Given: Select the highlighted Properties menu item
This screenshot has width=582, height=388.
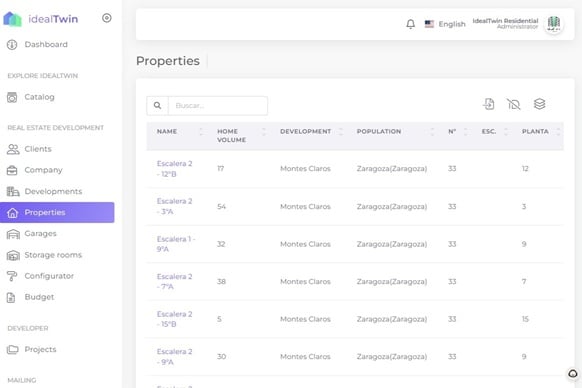Looking at the screenshot, I should tap(57, 212).
